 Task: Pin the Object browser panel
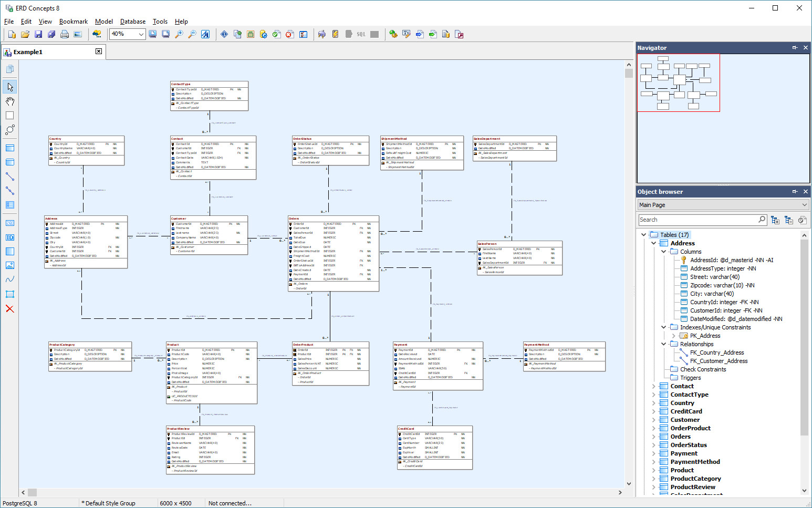[795, 192]
